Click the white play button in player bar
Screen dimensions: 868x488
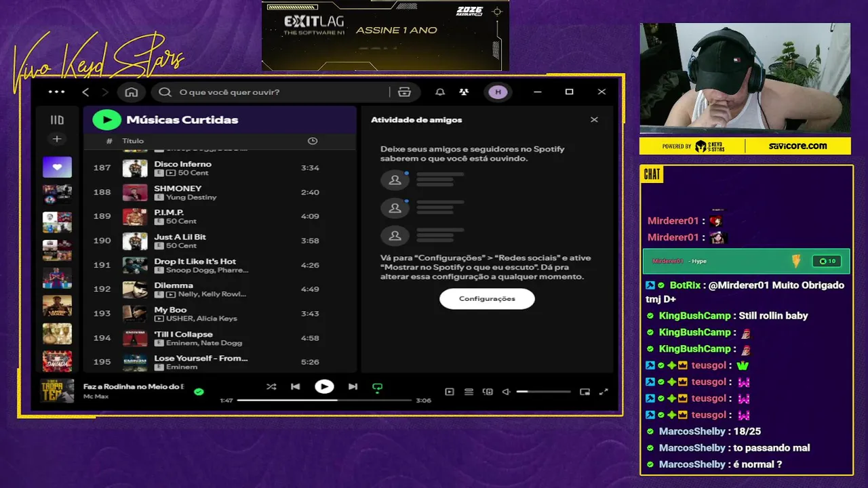pos(324,387)
